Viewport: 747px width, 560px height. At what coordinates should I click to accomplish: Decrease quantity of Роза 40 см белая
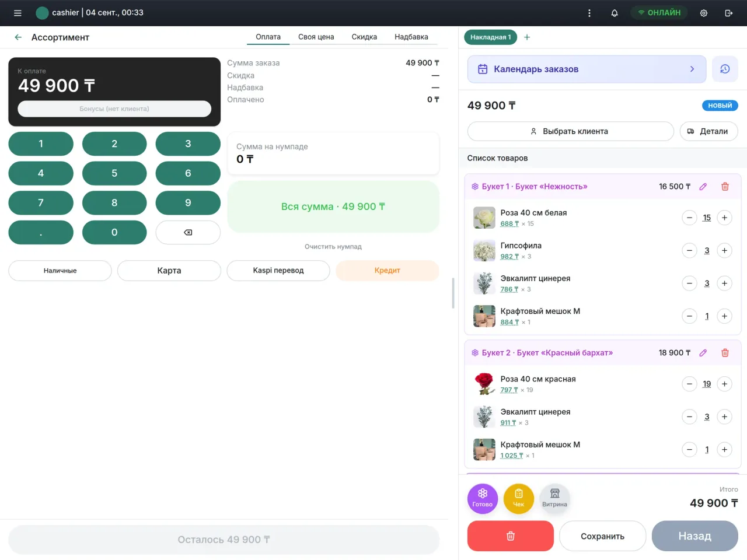(x=689, y=218)
